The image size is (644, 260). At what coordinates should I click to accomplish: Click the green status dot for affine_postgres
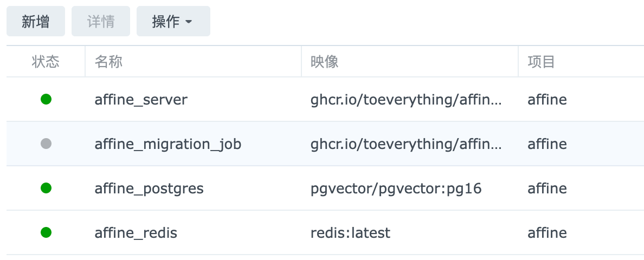46,188
